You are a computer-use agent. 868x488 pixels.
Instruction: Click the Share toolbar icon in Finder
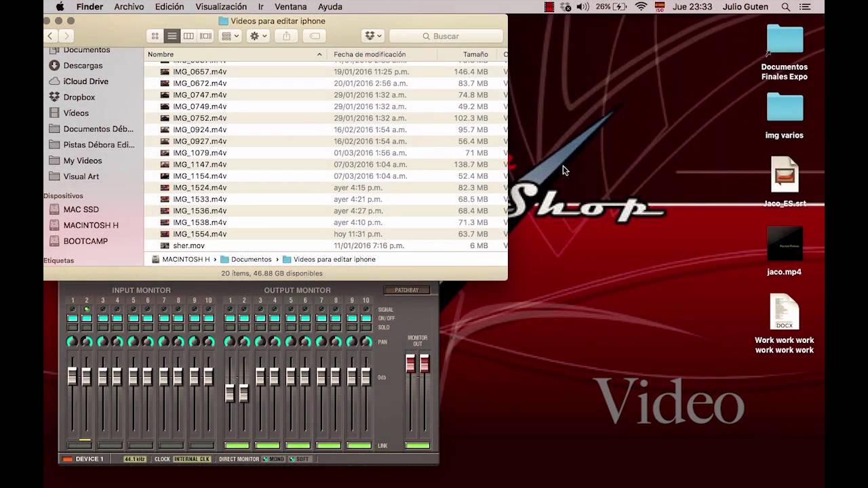pyautogui.click(x=286, y=36)
